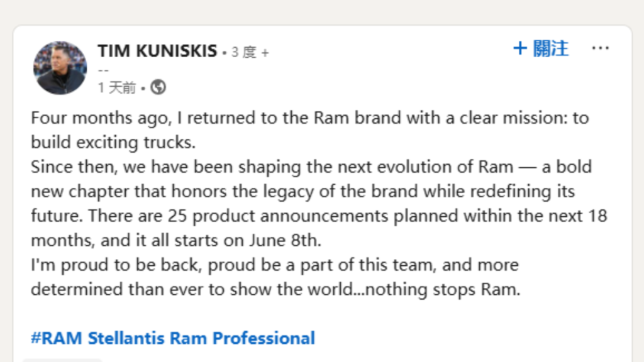
Task: Click the 1 天前 timestamp
Action: [x=117, y=87]
